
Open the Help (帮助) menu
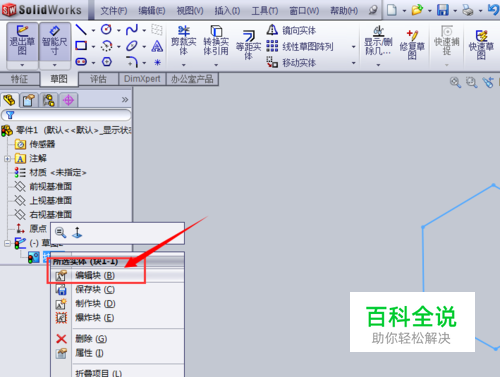pyautogui.click(x=344, y=11)
